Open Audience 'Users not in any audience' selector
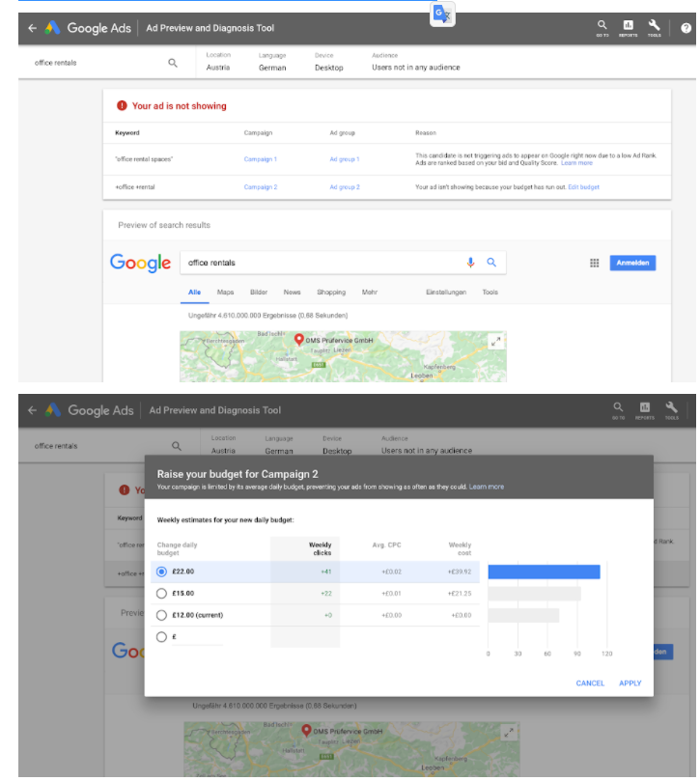Screen dimensions: 700x781 [x=415, y=62]
